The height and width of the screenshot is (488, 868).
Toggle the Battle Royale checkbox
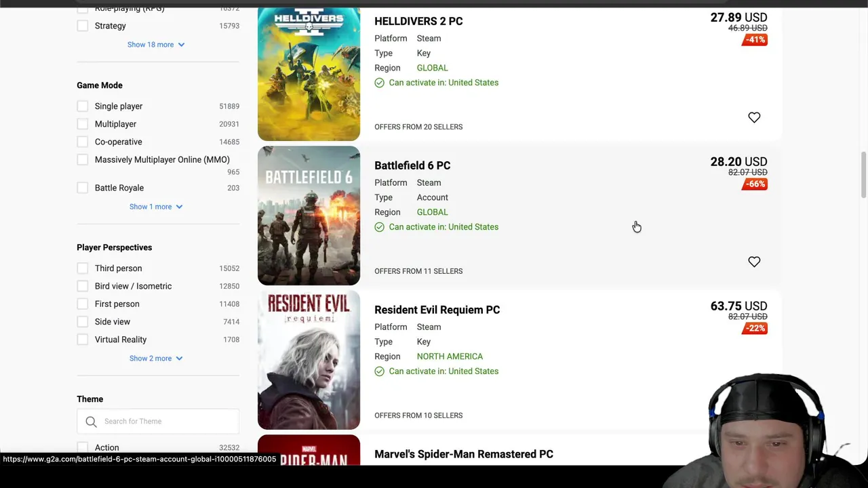click(83, 188)
